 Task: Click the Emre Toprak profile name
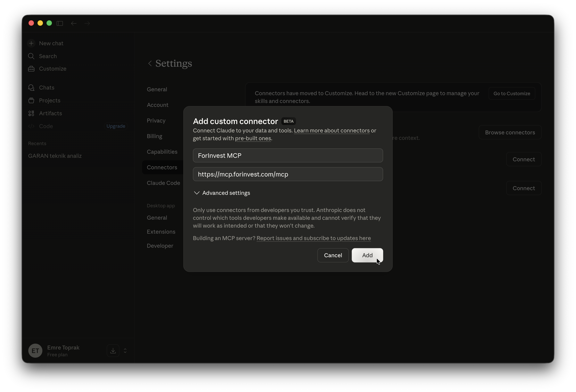(x=63, y=348)
